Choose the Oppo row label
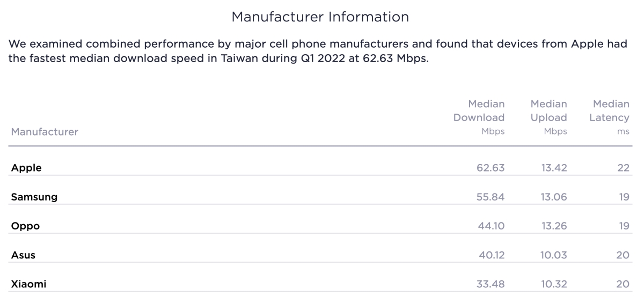 tap(25, 226)
